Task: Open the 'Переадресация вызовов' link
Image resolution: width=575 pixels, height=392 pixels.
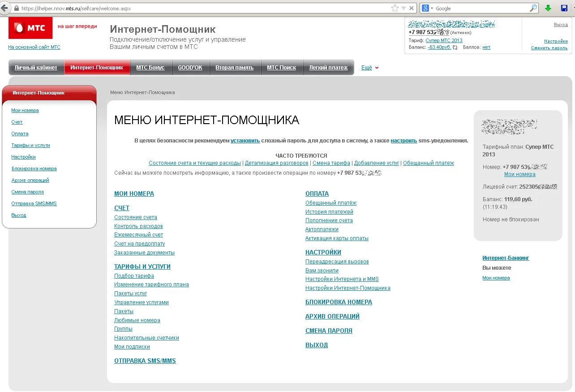Action: click(x=337, y=262)
